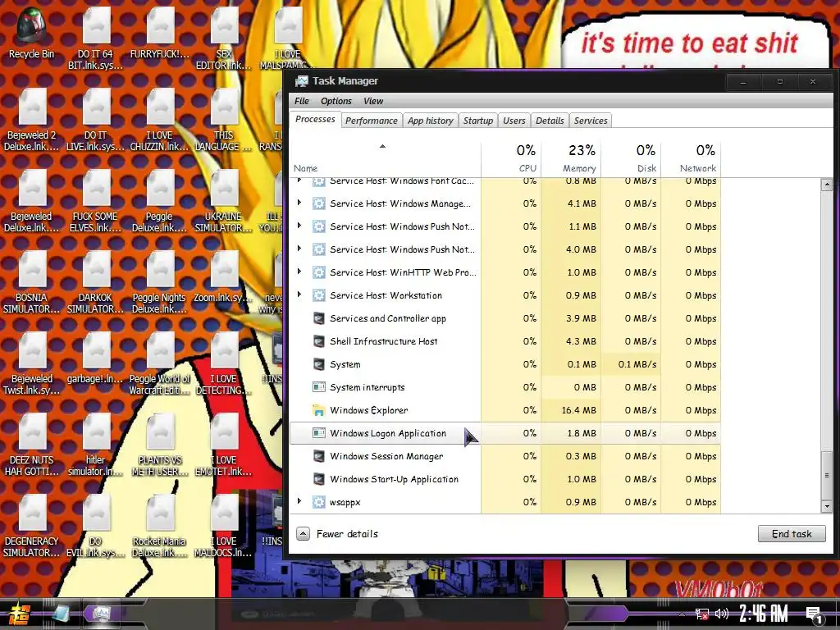Click the Task Manager taskbar button
The height and width of the screenshot is (630, 840).
101,614
